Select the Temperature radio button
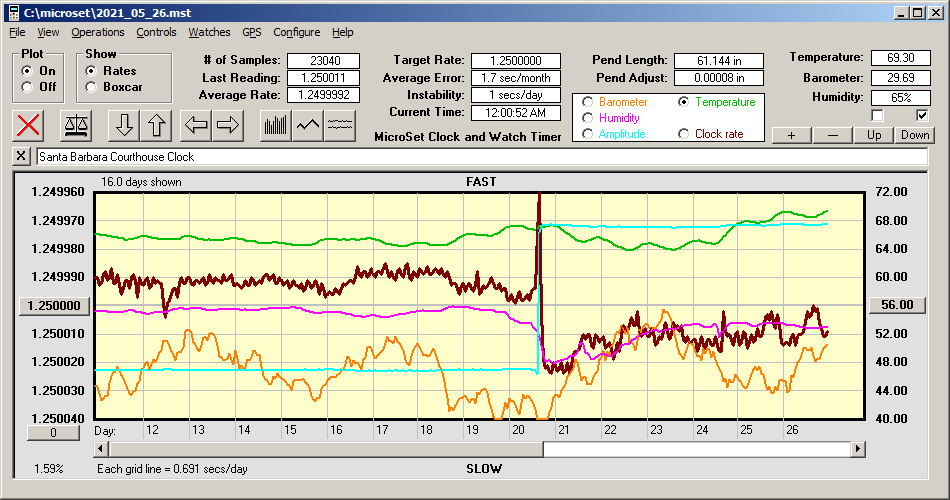 pyautogui.click(x=683, y=102)
